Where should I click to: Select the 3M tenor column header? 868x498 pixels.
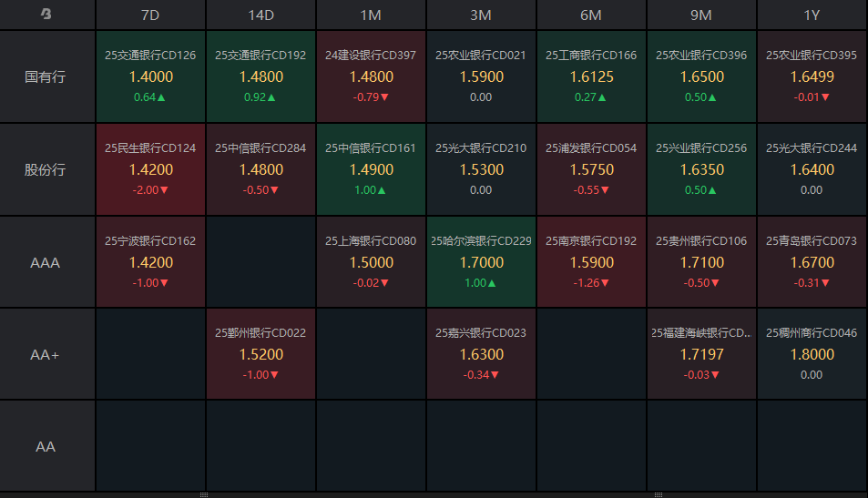pos(481,15)
